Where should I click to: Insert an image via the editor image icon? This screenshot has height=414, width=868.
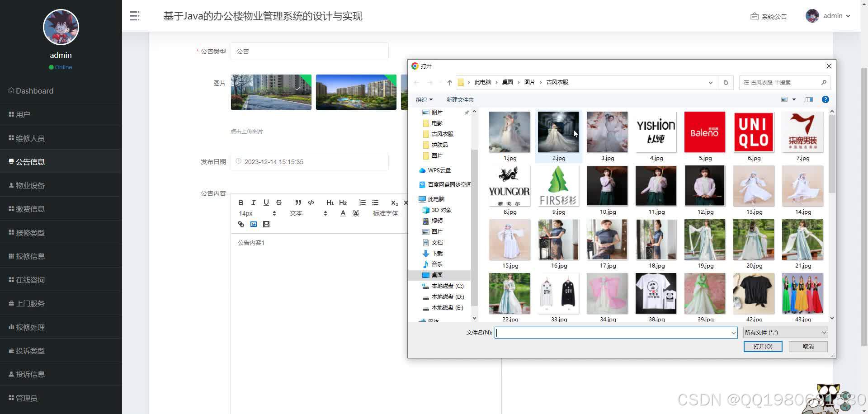point(254,224)
